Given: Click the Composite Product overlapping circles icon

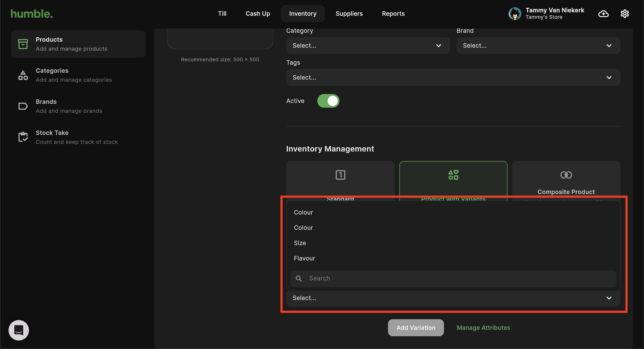Looking at the screenshot, I should [x=566, y=175].
